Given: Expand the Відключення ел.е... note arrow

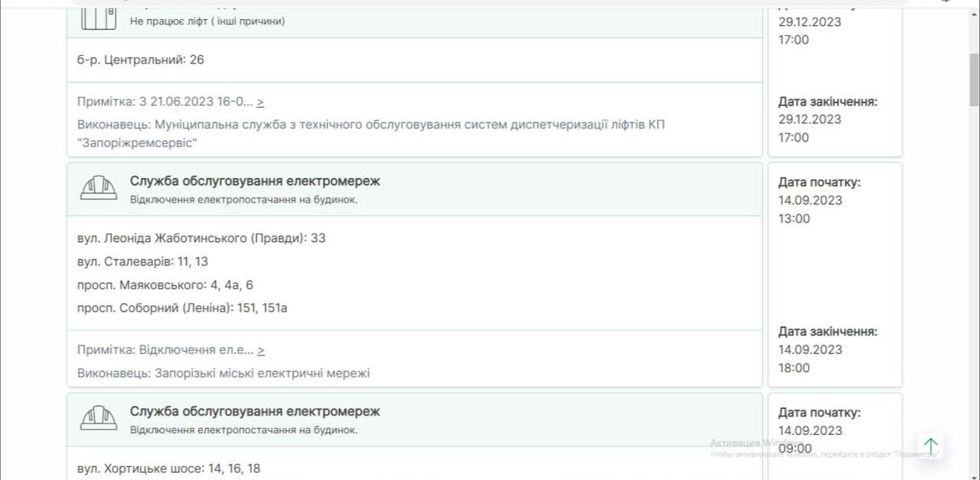Looking at the screenshot, I should [x=260, y=349].
